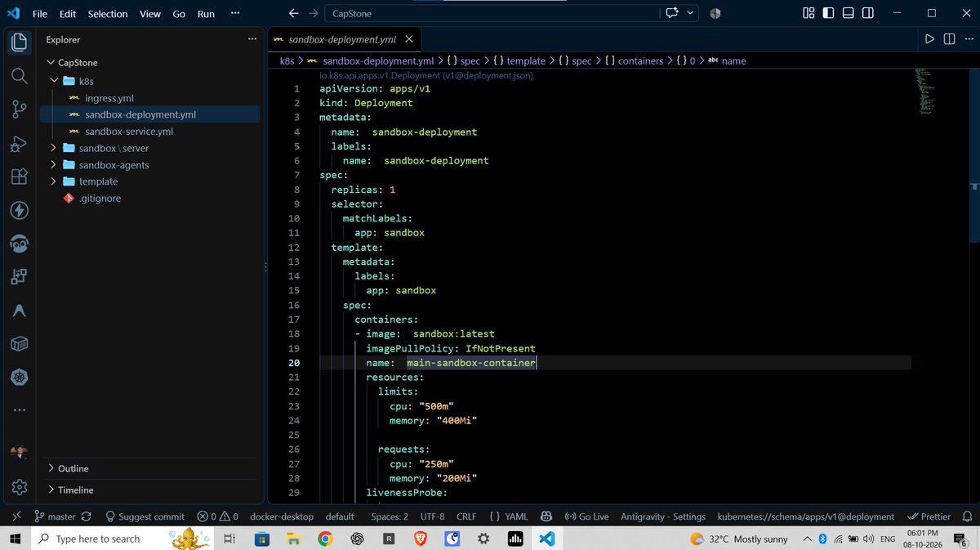
Task: Change the CRLF line ending setting
Action: (466, 516)
